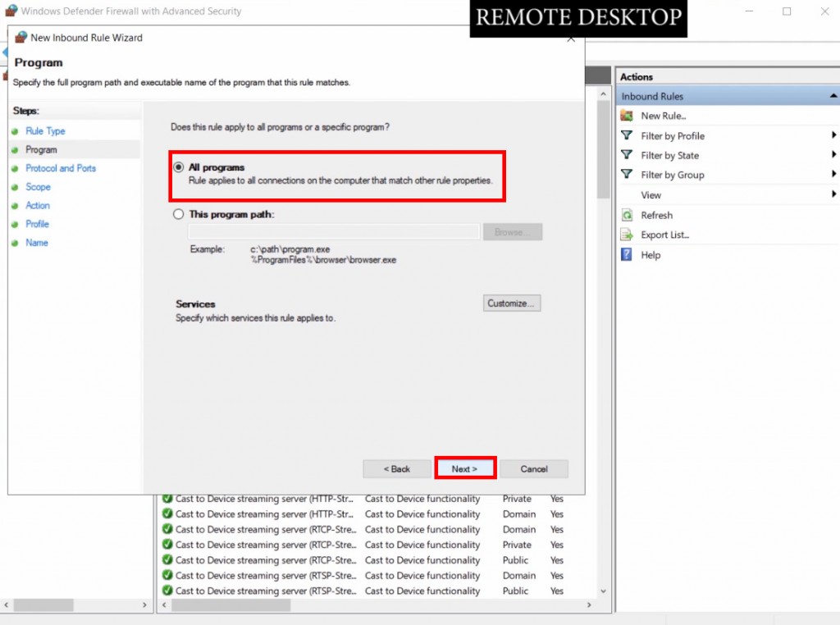Click the Next > button
This screenshot has width=840, height=625.
(464, 468)
